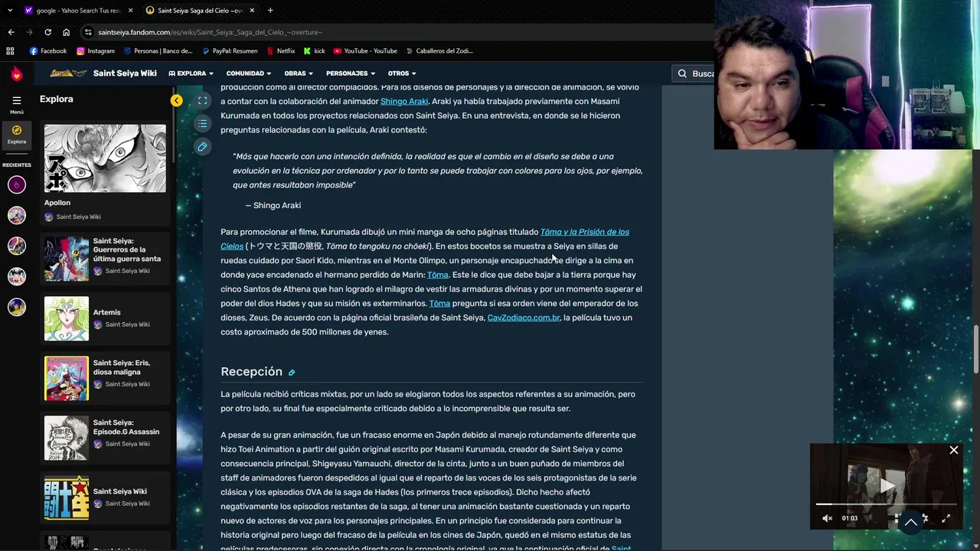Expand the article to full width

click(202, 100)
